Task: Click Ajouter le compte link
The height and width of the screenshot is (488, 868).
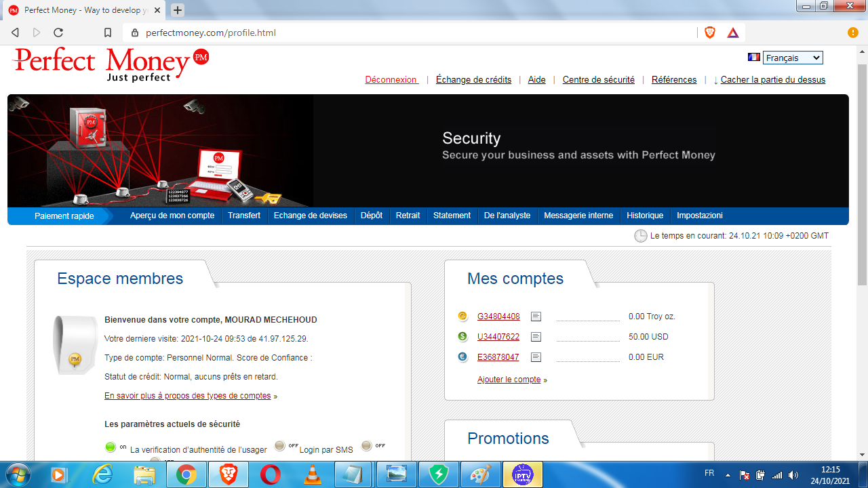Action: click(509, 380)
